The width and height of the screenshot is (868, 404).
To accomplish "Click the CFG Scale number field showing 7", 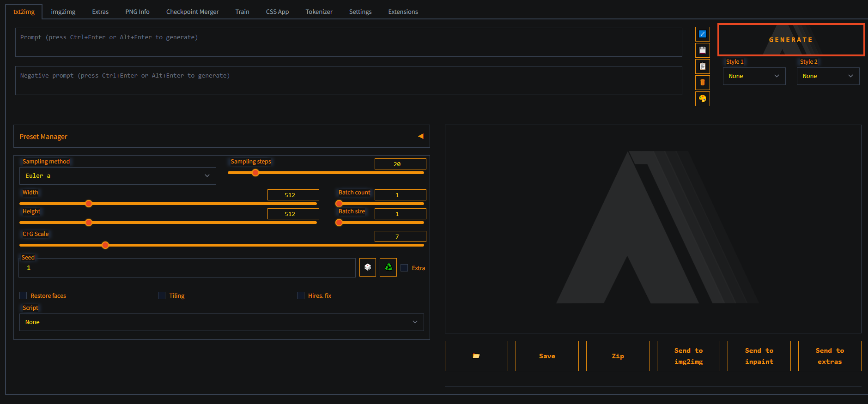I will click(x=400, y=236).
